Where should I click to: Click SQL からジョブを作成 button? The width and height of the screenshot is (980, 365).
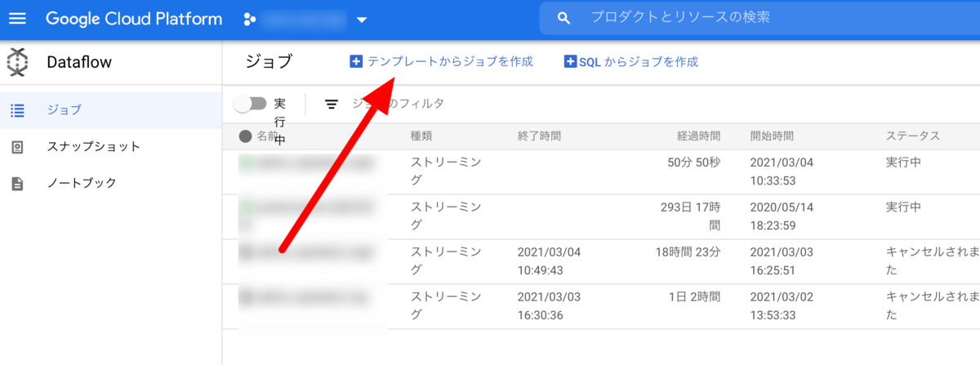(631, 61)
